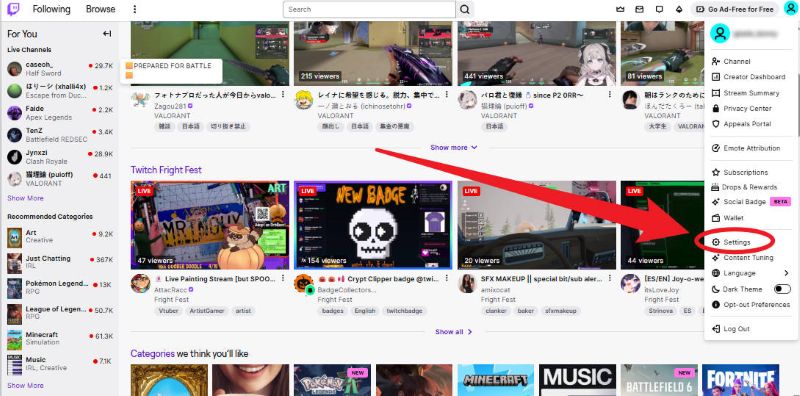Open the Jynxzi channel avatar
Viewport: 800px width, 396px height.
pos(14,157)
